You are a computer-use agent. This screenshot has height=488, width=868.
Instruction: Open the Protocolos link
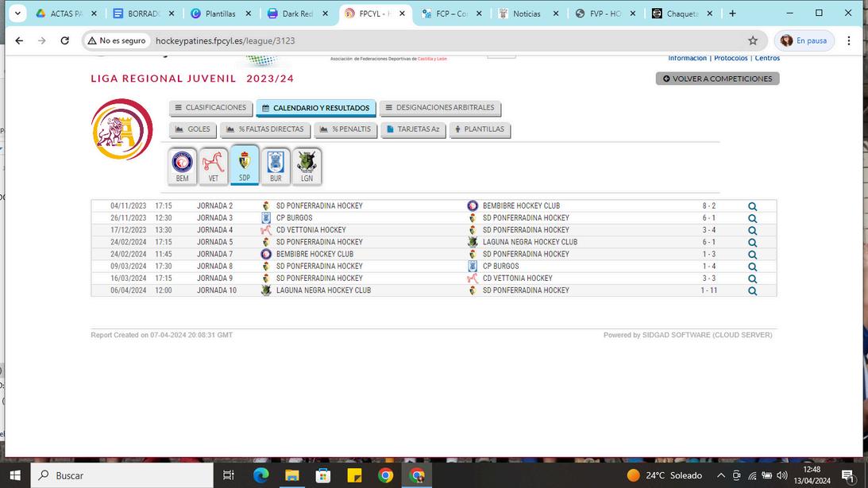(731, 58)
